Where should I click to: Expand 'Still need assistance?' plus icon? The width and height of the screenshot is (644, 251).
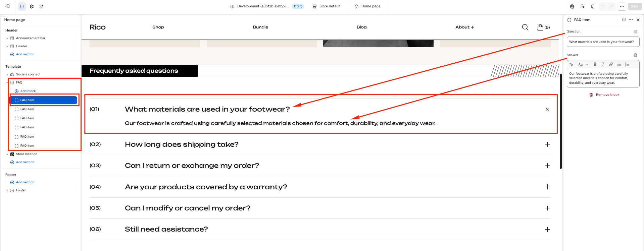coord(547,229)
